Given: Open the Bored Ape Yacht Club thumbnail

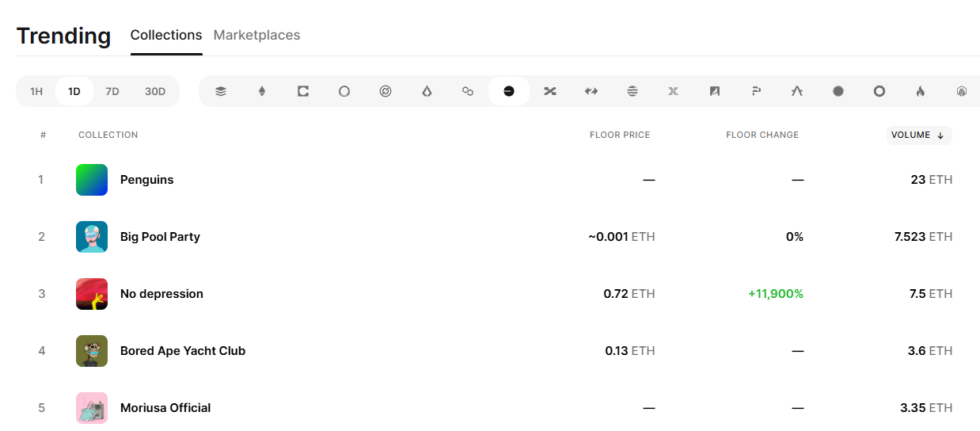Looking at the screenshot, I should [x=92, y=351].
